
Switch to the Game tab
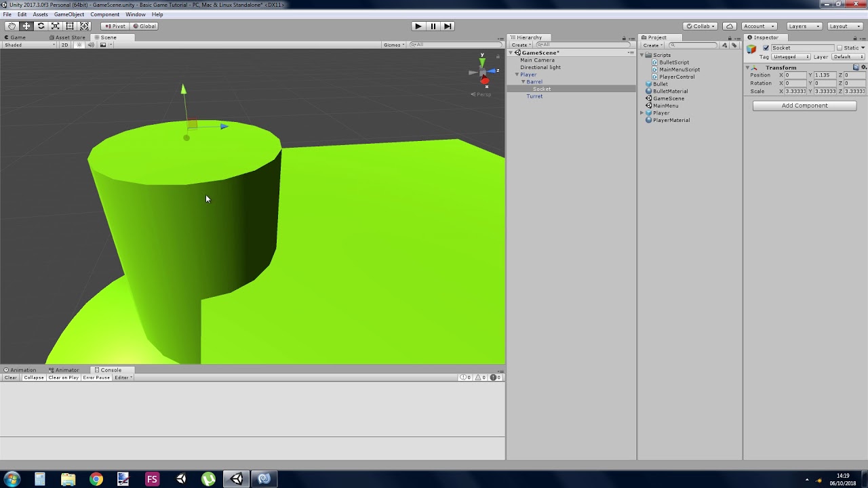15,37
